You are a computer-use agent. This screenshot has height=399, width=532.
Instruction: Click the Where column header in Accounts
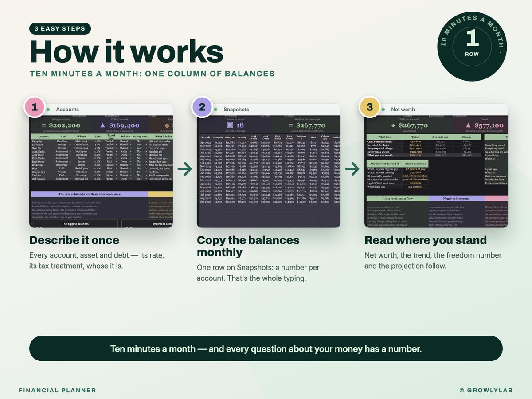pos(81,137)
